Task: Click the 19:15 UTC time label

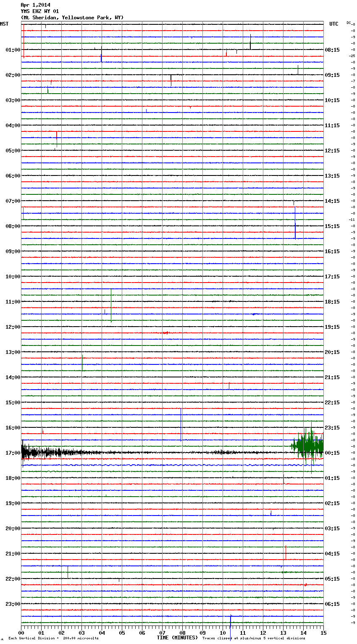Action: click(332, 327)
